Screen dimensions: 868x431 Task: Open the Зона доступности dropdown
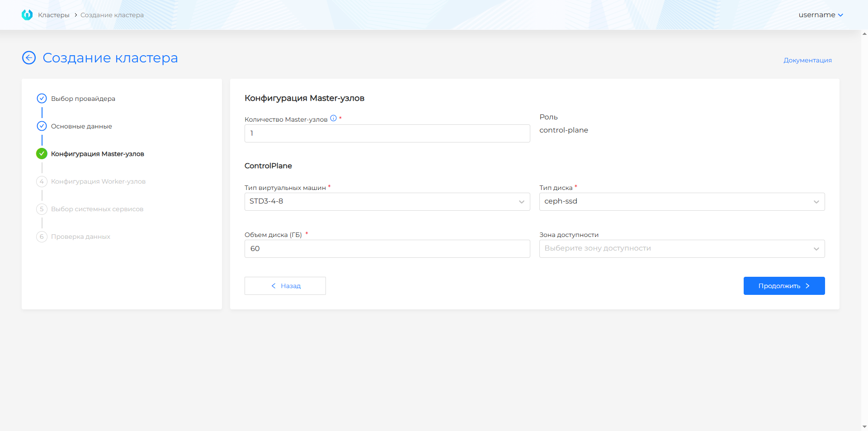682,249
